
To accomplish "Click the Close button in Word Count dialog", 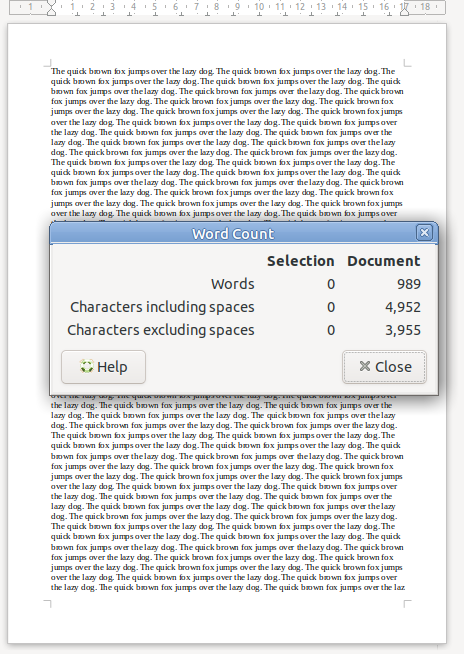I will (x=384, y=367).
